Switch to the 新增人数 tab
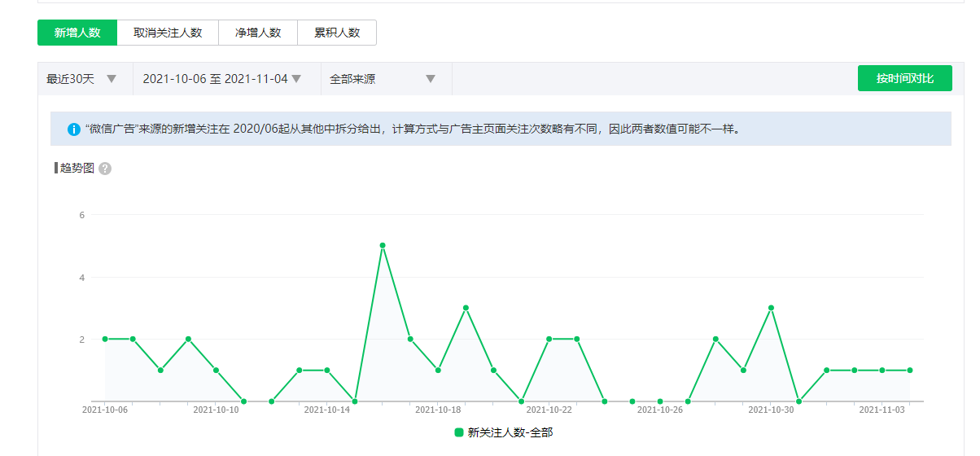The width and height of the screenshot is (980, 456). tap(77, 33)
